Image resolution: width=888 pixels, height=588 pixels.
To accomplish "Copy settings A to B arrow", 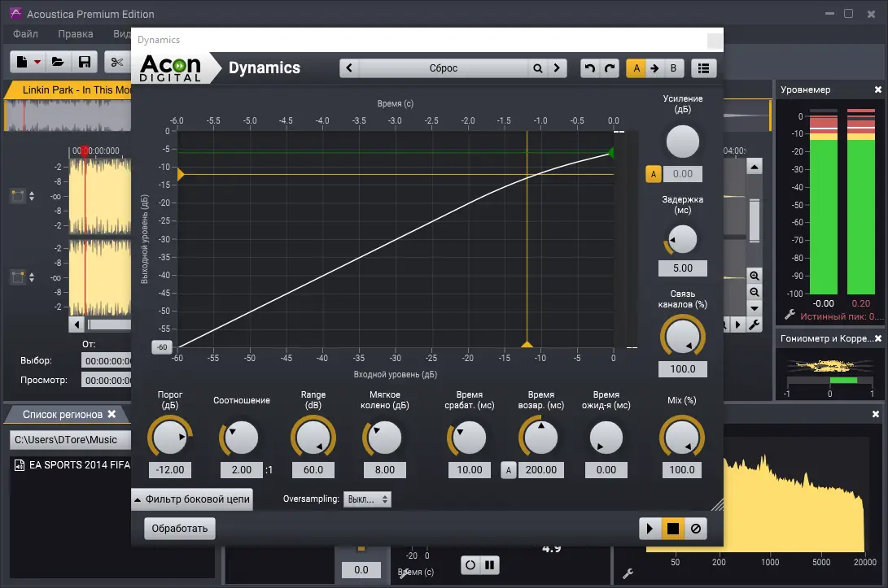I will point(654,68).
